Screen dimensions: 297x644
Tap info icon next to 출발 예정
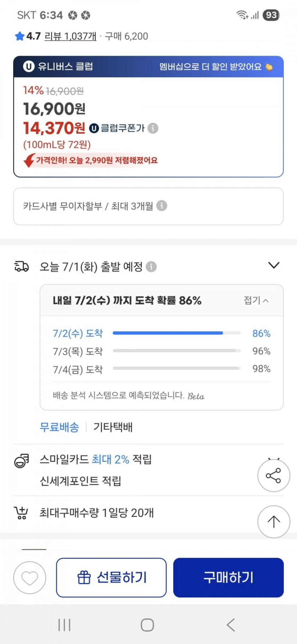click(x=151, y=267)
